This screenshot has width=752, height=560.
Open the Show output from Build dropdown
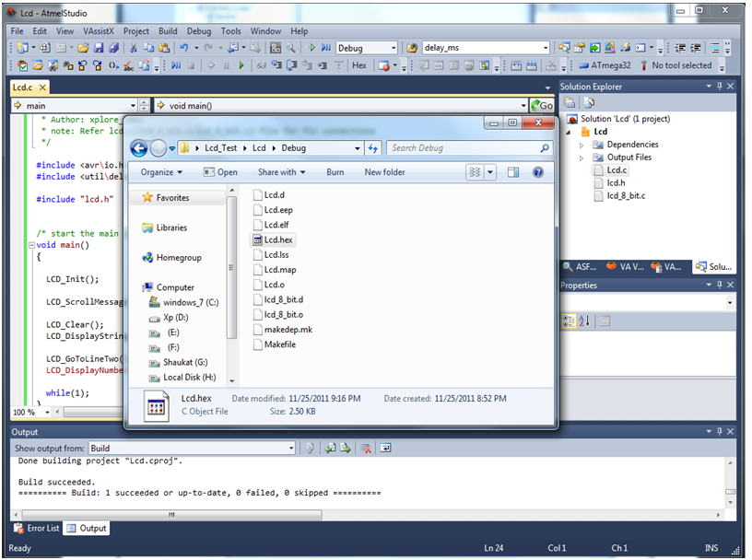tap(291, 449)
